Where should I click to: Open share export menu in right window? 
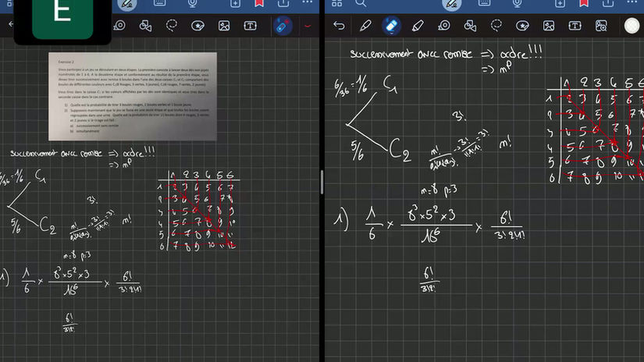coord(608,3)
